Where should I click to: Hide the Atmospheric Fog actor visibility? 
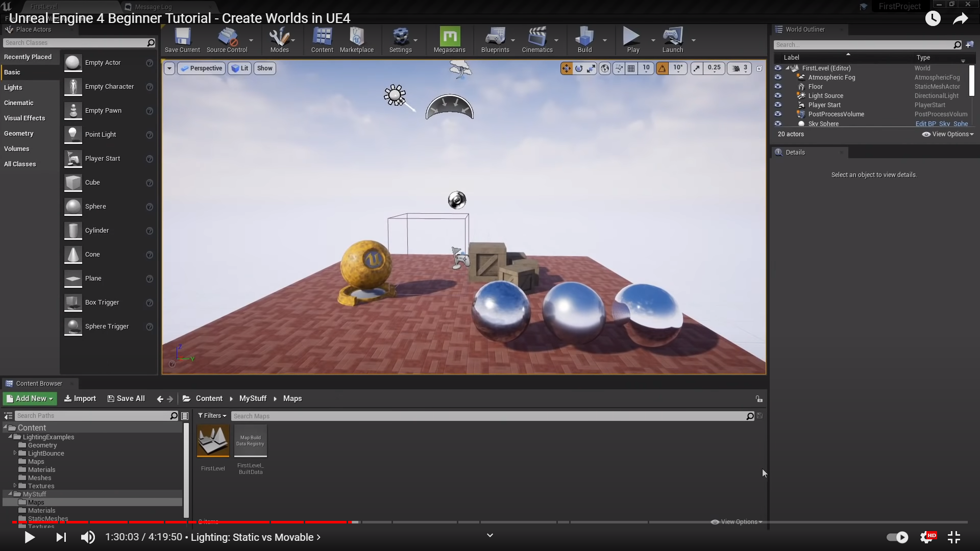(x=778, y=78)
